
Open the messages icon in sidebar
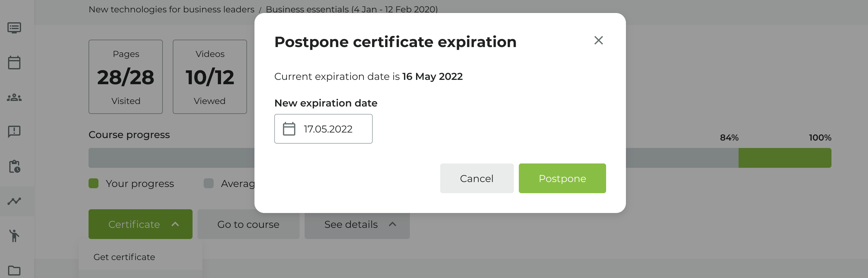14,28
